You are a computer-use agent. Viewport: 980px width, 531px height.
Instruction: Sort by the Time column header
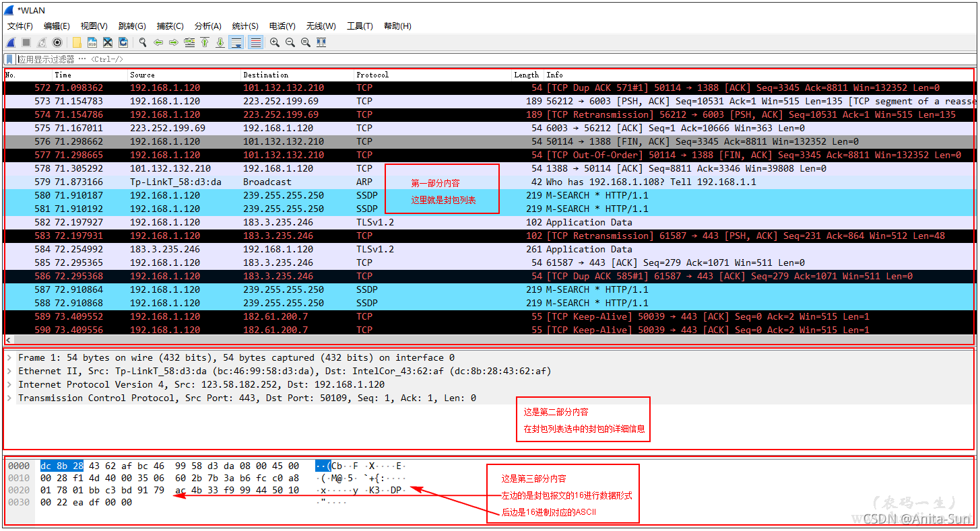pos(90,75)
